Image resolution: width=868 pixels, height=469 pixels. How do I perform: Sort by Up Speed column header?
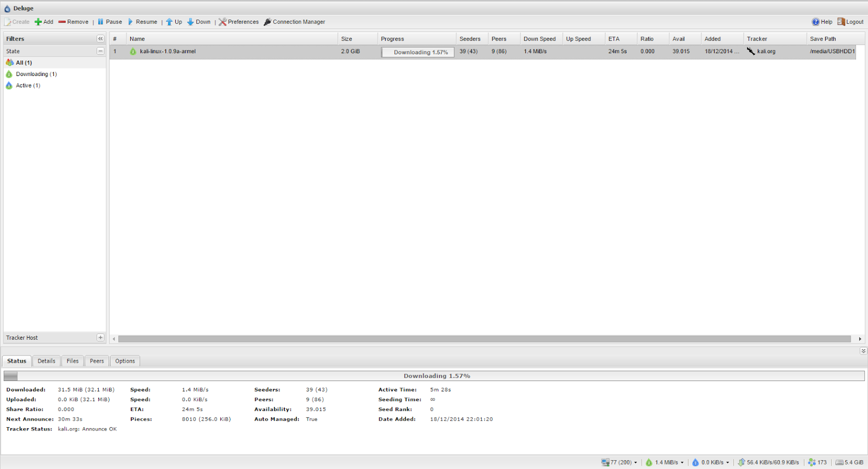pos(584,39)
